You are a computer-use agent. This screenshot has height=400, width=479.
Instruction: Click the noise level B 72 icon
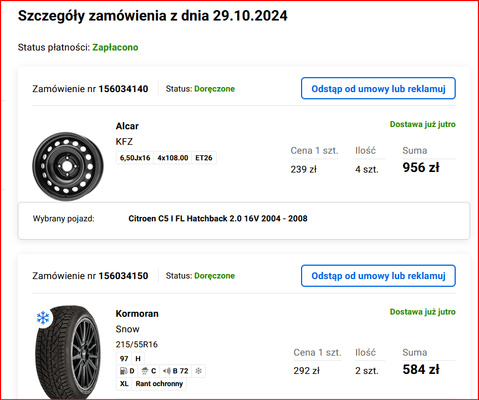175,371
